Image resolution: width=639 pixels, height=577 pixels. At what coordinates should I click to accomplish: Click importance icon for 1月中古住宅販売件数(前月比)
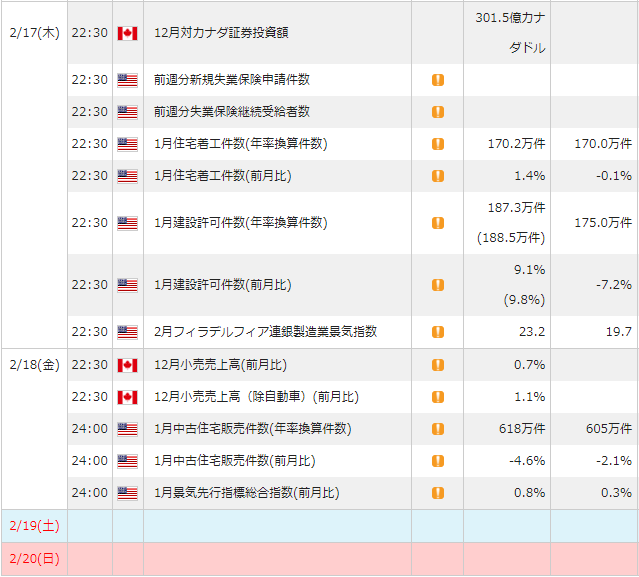click(438, 461)
